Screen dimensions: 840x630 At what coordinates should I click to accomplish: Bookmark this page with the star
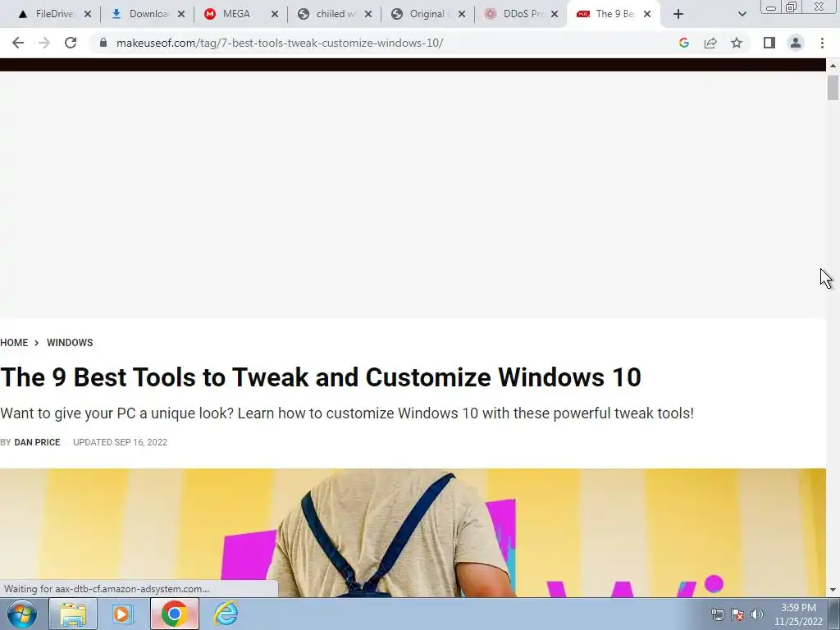737,43
